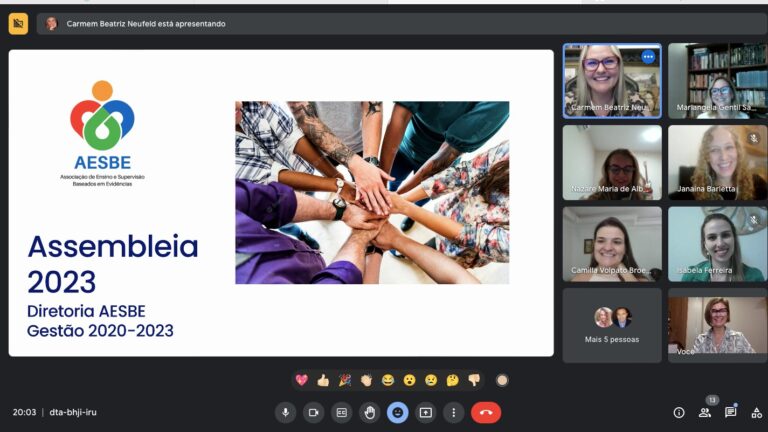The height and width of the screenshot is (432, 768).
Task: Open meeting details info icon
Action: [679, 412]
